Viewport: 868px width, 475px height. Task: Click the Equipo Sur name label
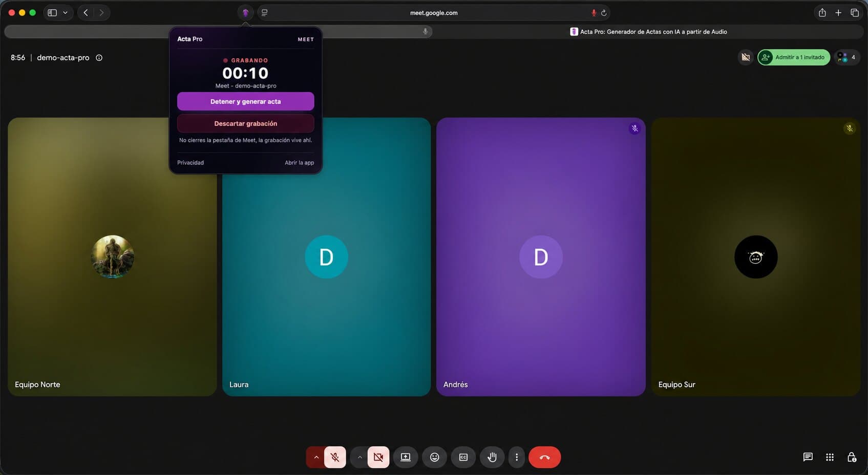(x=676, y=384)
